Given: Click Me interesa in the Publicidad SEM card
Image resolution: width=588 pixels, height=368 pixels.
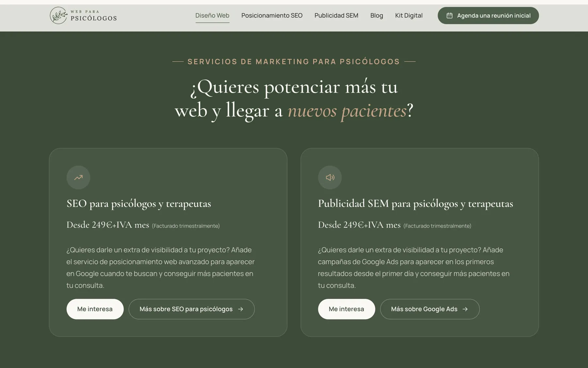Looking at the screenshot, I should pos(347,309).
